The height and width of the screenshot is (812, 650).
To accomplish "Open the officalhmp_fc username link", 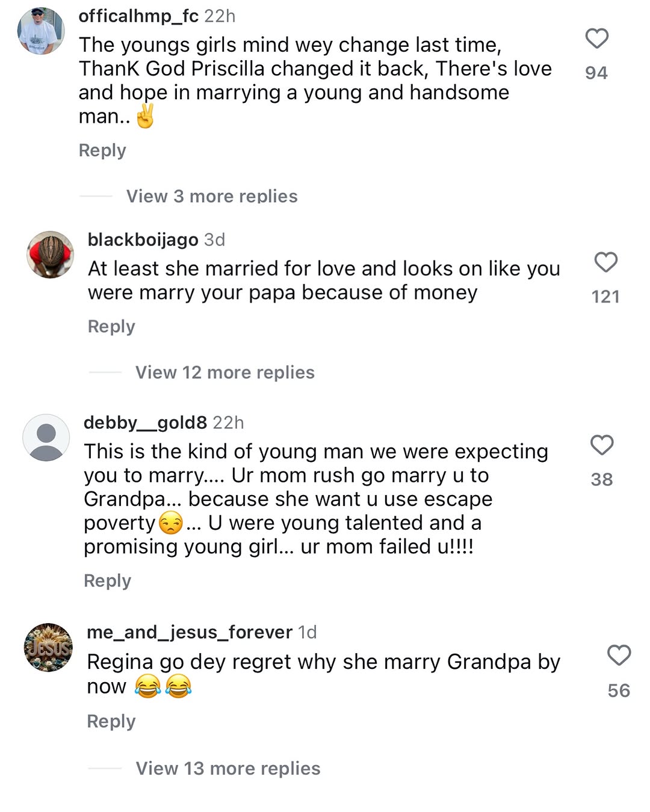I will [x=138, y=16].
